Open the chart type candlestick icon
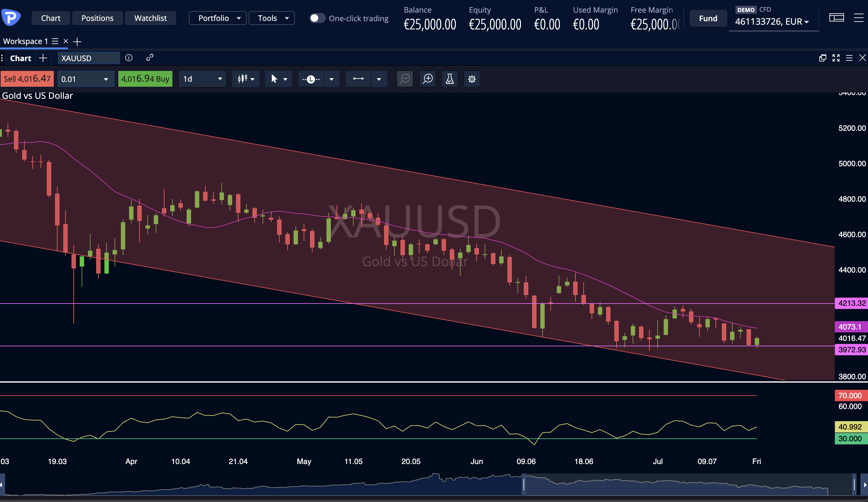This screenshot has width=868, height=502. [243, 79]
